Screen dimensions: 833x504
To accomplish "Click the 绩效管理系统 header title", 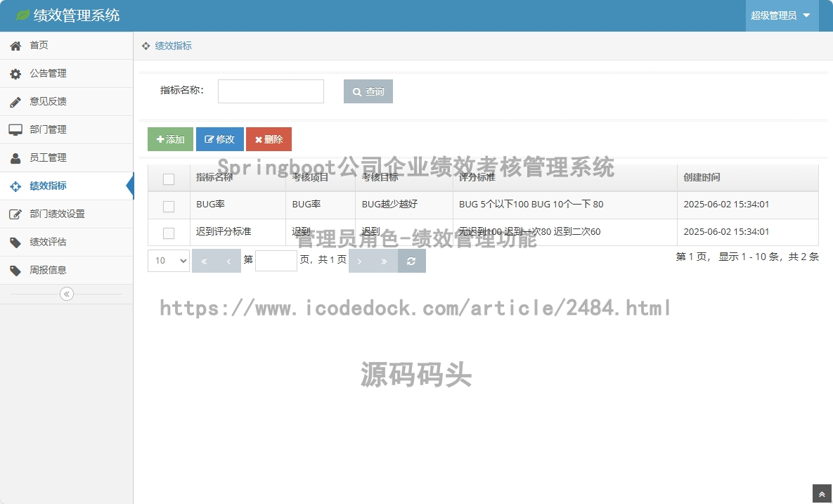I will 77,15.
